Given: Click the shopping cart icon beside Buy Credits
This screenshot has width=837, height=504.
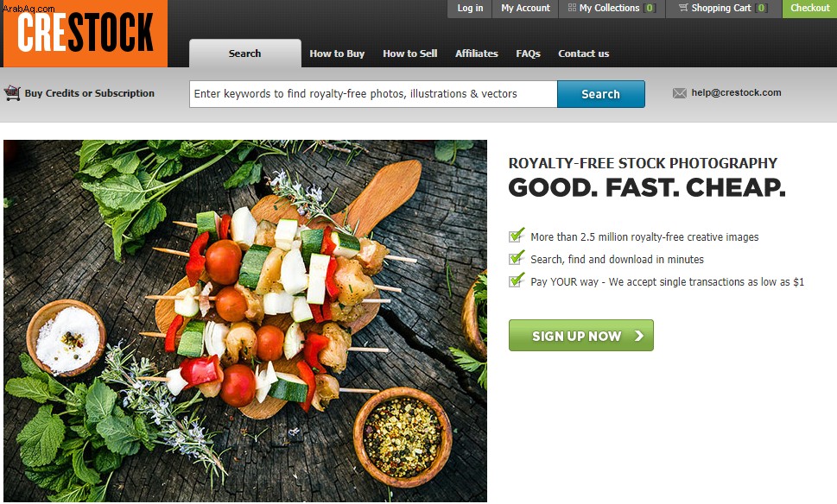Looking at the screenshot, I should tap(12, 93).
